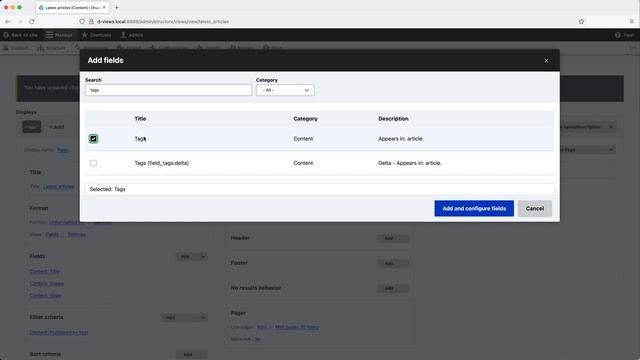Click Settings link next to Show Fields
The height and width of the screenshot is (360, 640).
(76, 235)
